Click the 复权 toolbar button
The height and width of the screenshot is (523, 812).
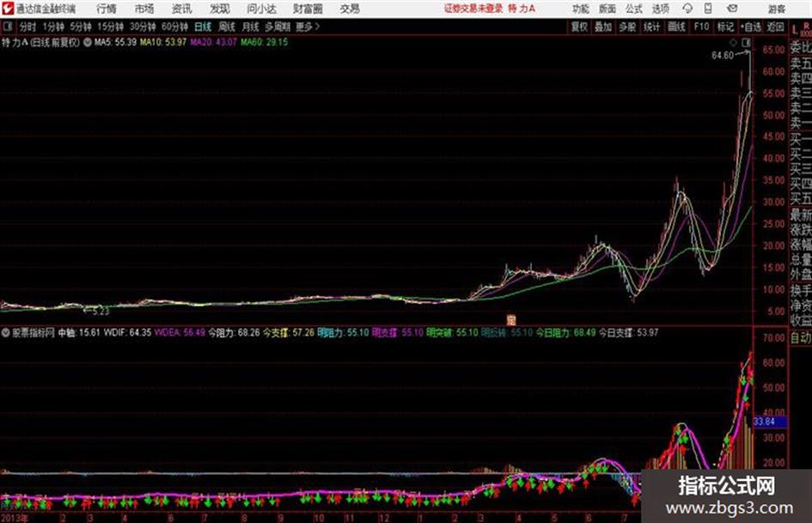coord(579,27)
